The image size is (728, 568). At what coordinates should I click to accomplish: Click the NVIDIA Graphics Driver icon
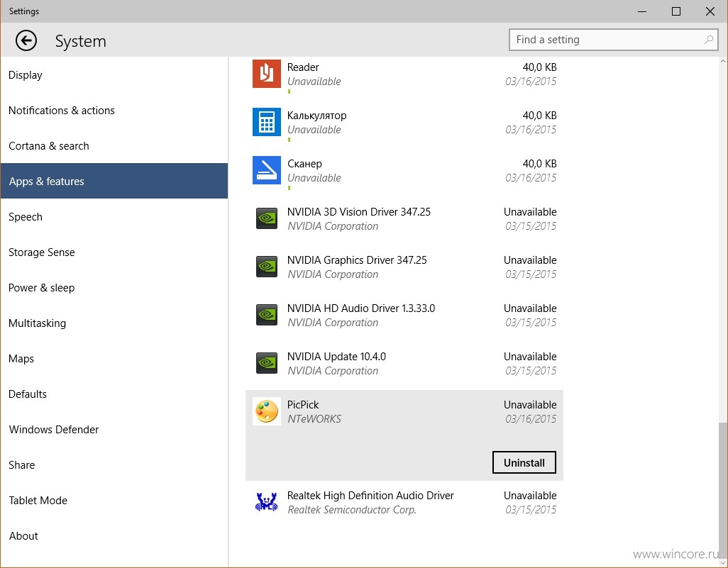(x=267, y=267)
